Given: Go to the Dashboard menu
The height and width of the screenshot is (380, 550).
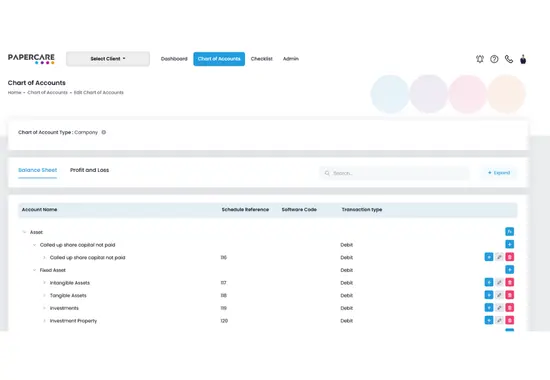Looking at the screenshot, I should (174, 59).
